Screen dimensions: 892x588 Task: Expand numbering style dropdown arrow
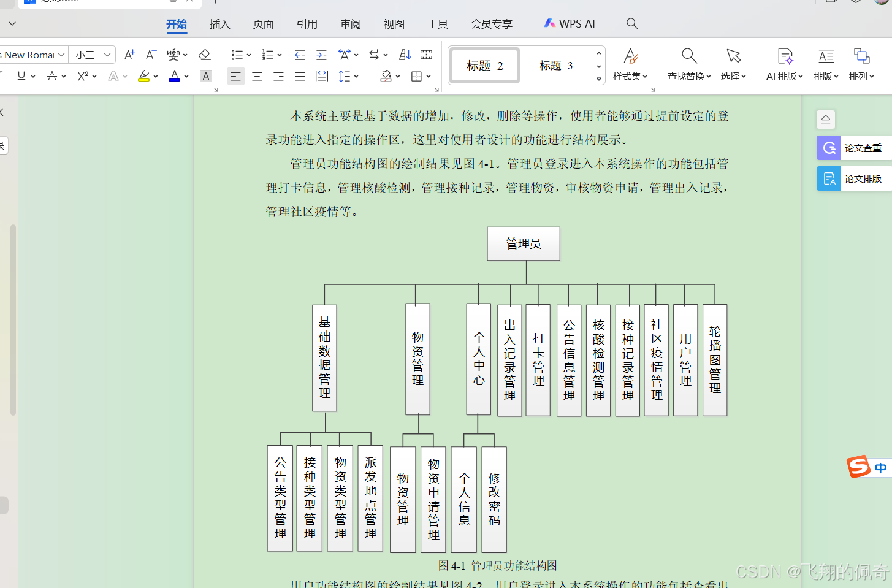click(280, 55)
